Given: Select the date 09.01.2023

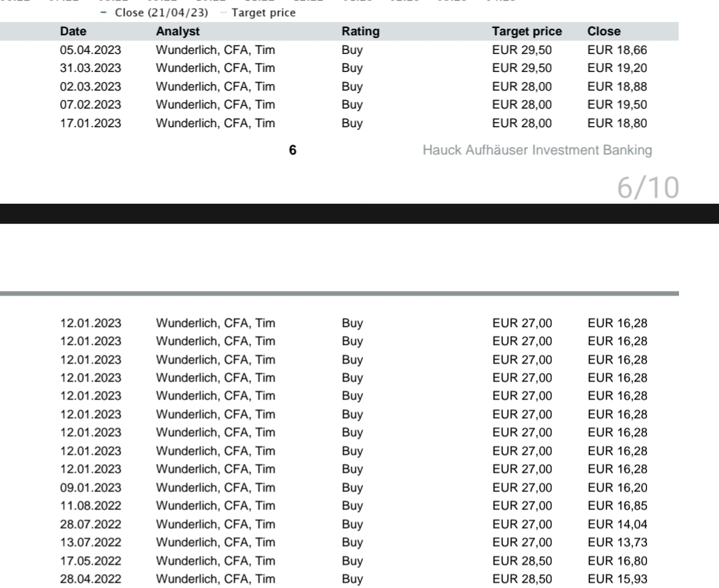Looking at the screenshot, I should 91,487.
